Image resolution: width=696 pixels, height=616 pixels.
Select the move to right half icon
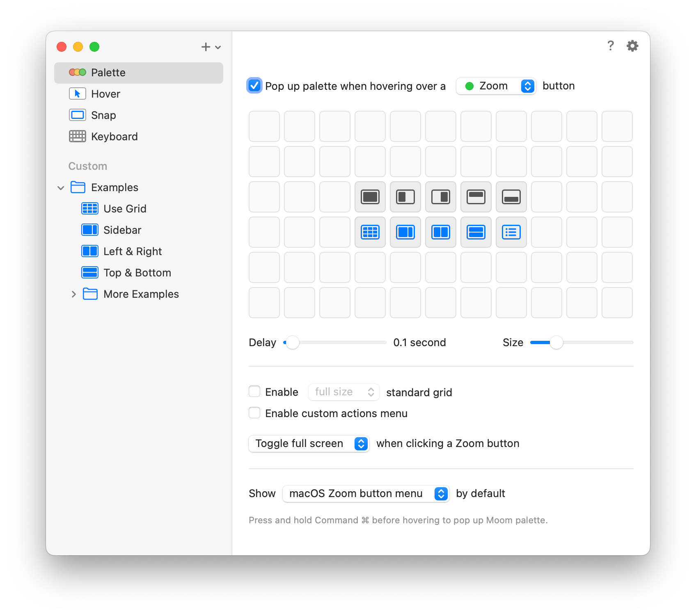click(440, 197)
